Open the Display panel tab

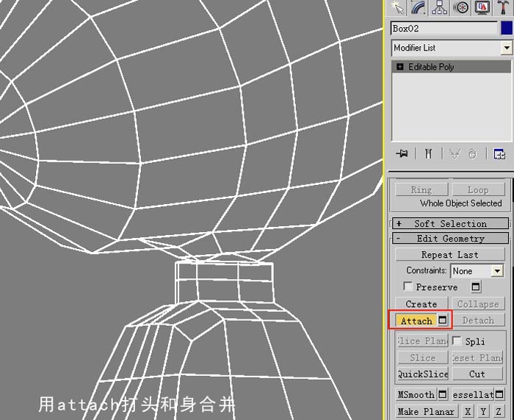tap(482, 7)
